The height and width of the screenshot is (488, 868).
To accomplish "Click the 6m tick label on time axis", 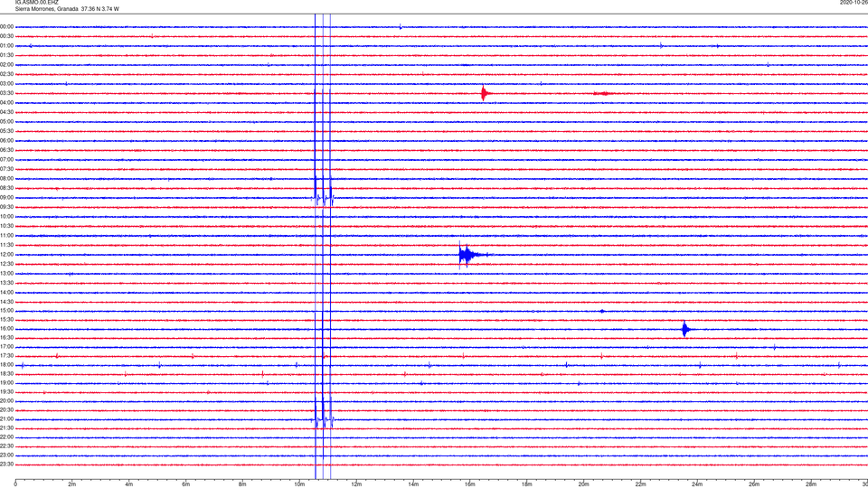I will click(x=185, y=484).
